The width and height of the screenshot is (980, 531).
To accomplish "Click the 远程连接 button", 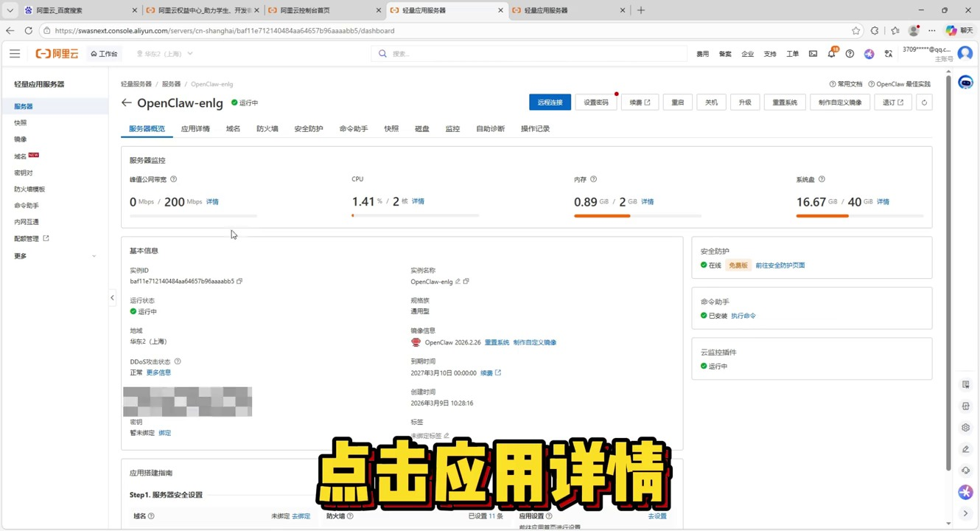I will (x=550, y=103).
